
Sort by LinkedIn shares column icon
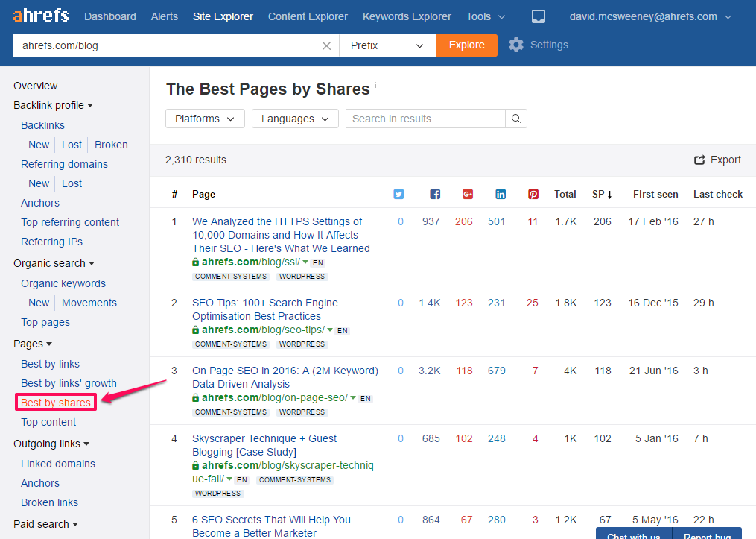click(501, 194)
